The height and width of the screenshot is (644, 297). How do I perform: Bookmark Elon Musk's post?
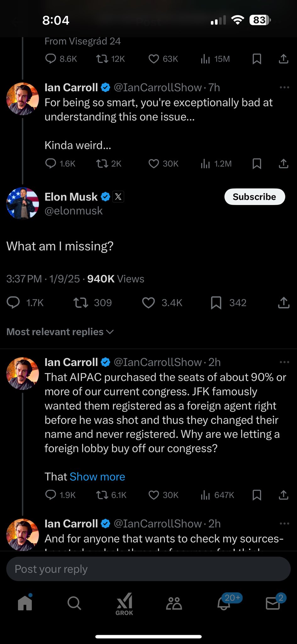point(216,303)
